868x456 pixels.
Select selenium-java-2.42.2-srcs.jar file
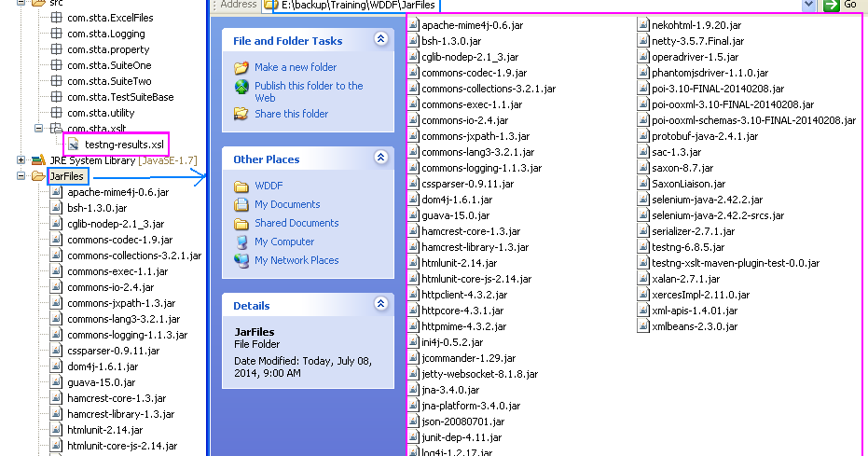pos(718,215)
